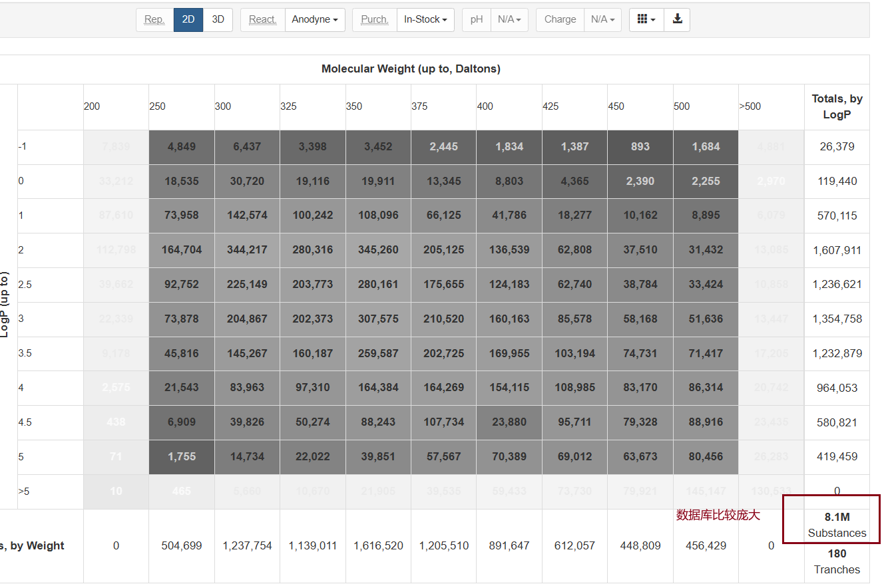
Task: Click the cell showing 344,217
Action: 247,250
